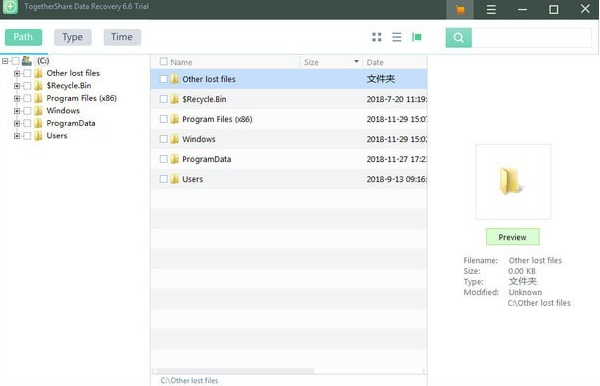Tick the C: drive checkbox in tree
The image size is (600, 386).
15,61
